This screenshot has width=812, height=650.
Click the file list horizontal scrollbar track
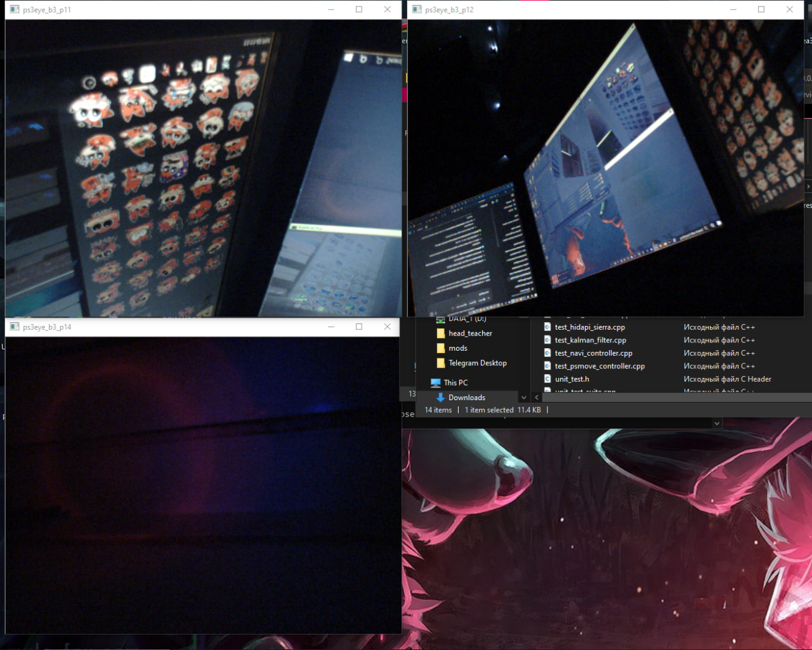coord(676,398)
